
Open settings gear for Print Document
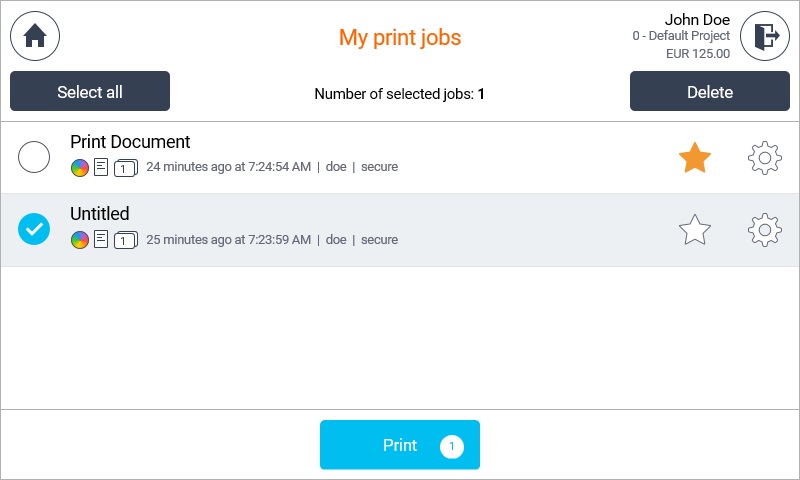coord(765,158)
